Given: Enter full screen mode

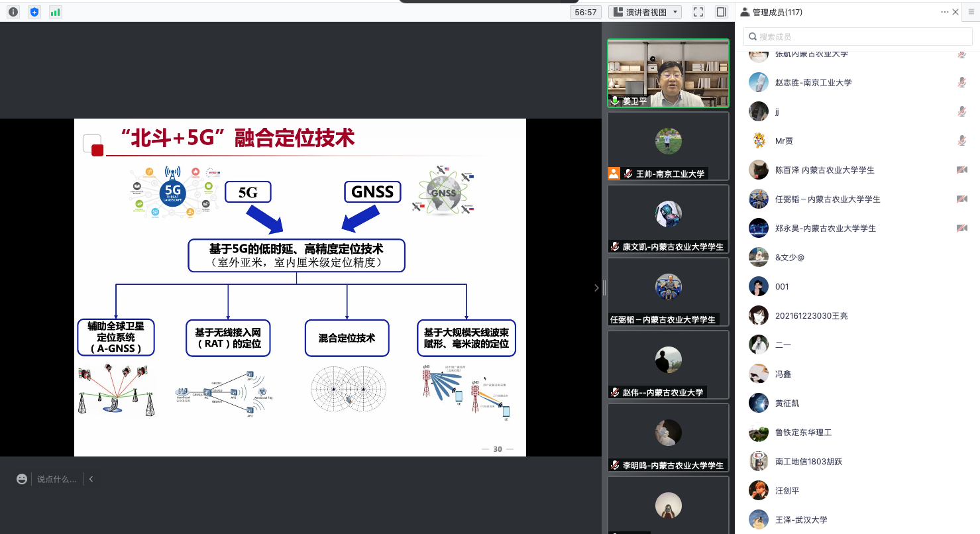Looking at the screenshot, I should click(698, 12).
